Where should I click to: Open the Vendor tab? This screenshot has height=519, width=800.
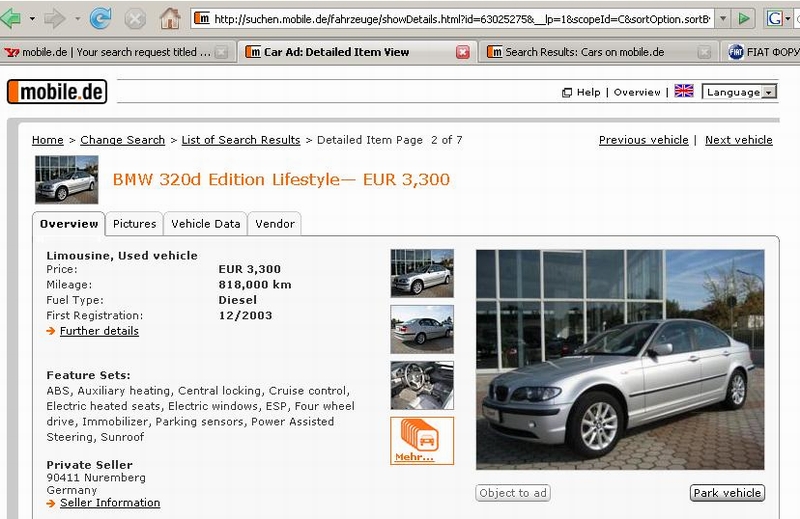pyautogui.click(x=274, y=224)
